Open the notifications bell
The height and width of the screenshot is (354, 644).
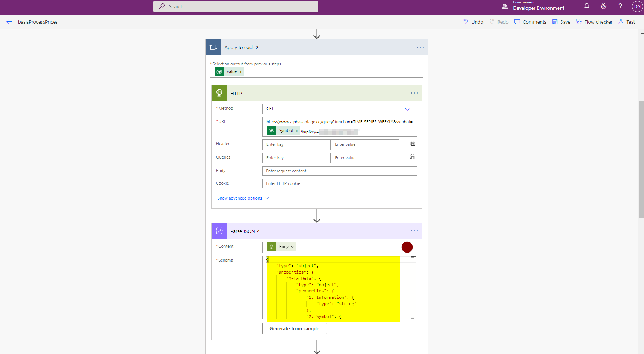click(587, 6)
